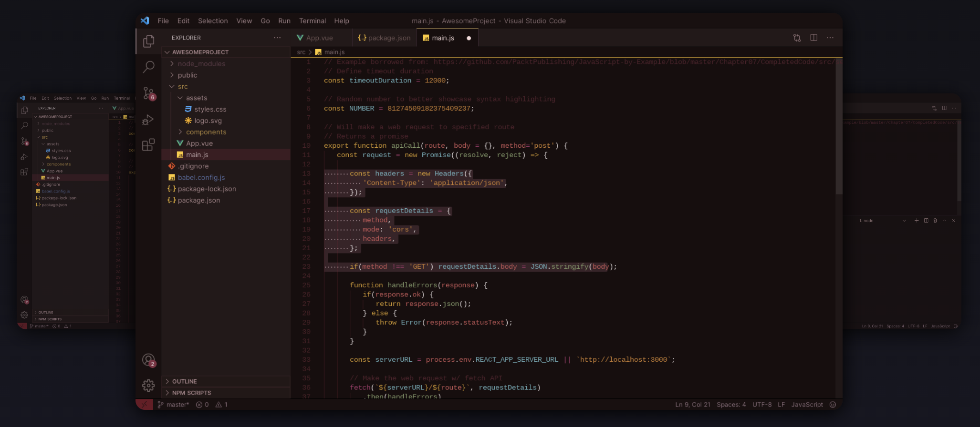The height and width of the screenshot is (427, 980).
Task: Open the Edit menu
Action: [183, 21]
